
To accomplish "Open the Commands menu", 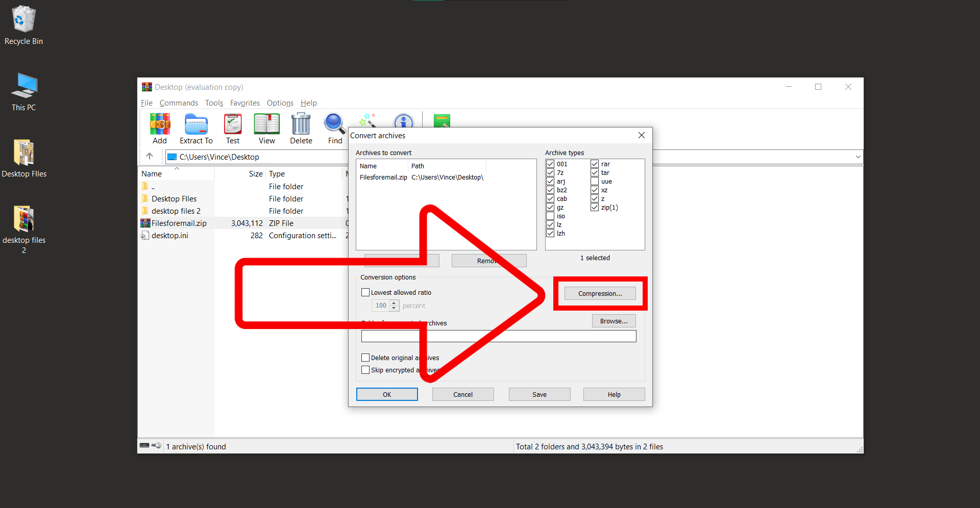I will point(179,103).
